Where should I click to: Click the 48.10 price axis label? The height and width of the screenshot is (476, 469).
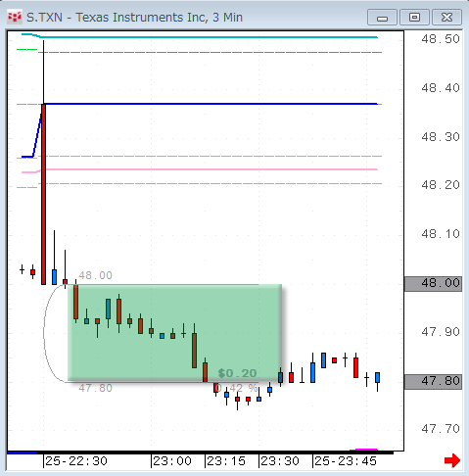coord(441,234)
